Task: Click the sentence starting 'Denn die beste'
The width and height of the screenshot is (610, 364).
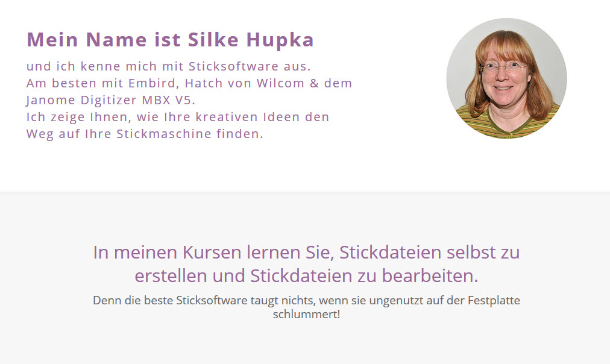Action: point(307,307)
